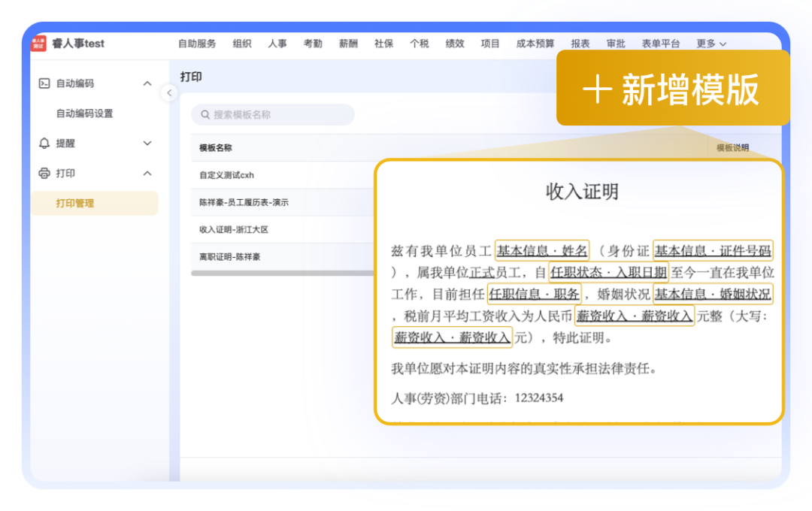
Task: Open the 表单平台 menu
Action: pos(661,44)
